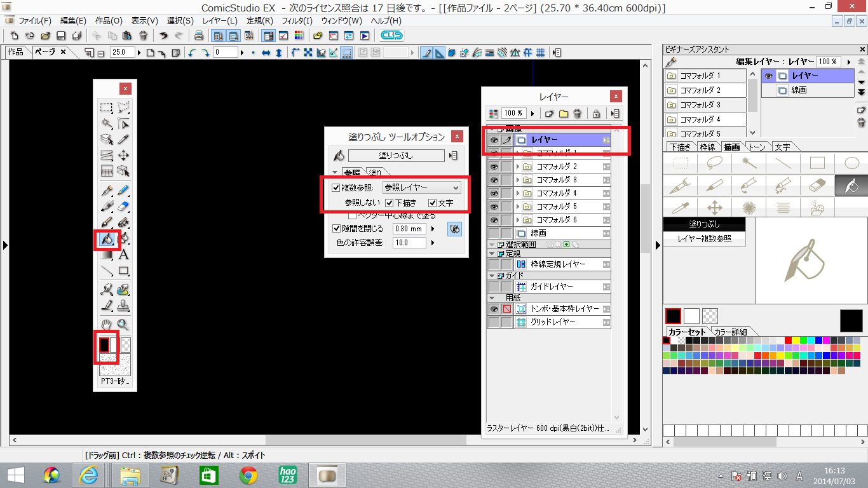Click the CLIP logo toolbar icon
The image size is (868, 488).
[391, 36]
